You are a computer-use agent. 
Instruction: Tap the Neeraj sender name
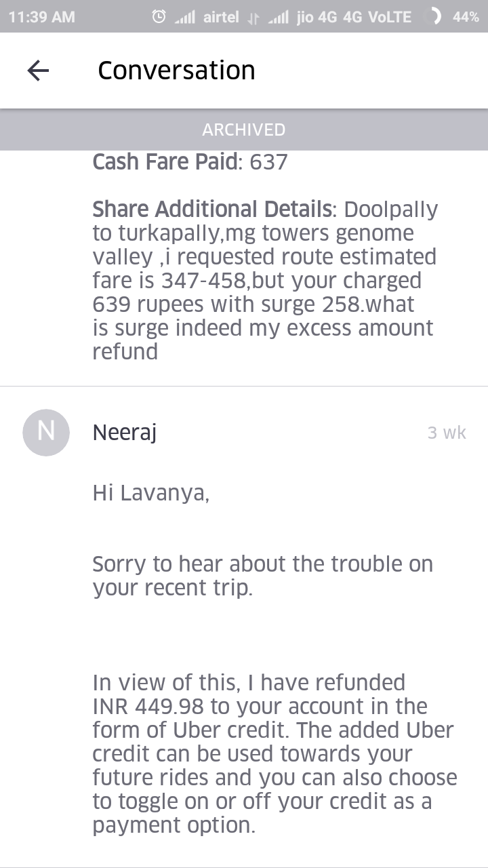point(125,433)
